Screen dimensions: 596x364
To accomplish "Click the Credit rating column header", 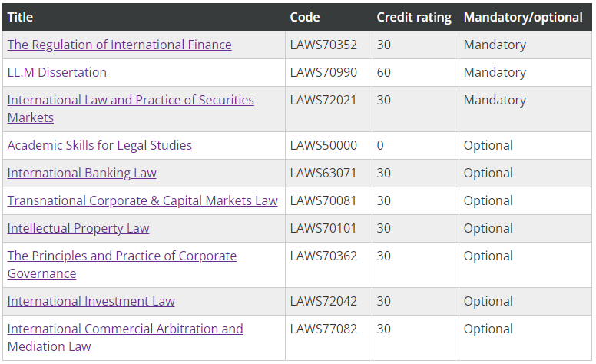I will [414, 17].
